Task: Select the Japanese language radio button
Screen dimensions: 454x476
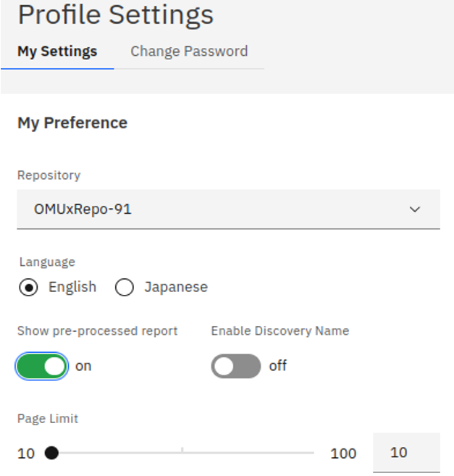Action: click(x=125, y=288)
